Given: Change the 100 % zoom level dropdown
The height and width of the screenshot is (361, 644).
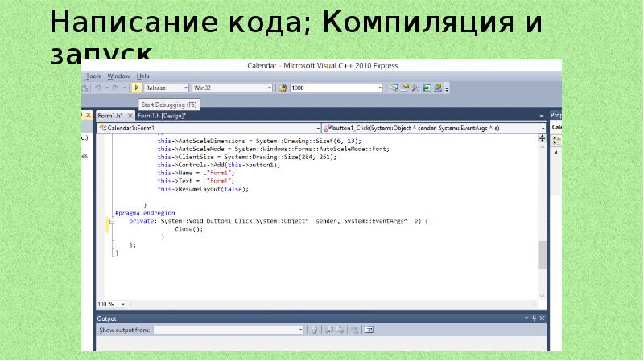Looking at the screenshot, I should pos(122,304).
